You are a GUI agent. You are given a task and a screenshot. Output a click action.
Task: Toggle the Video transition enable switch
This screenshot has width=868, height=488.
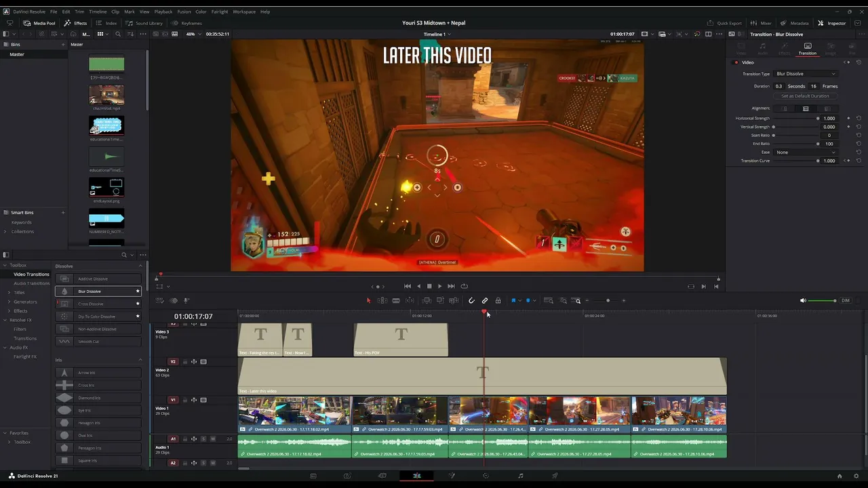coord(736,62)
